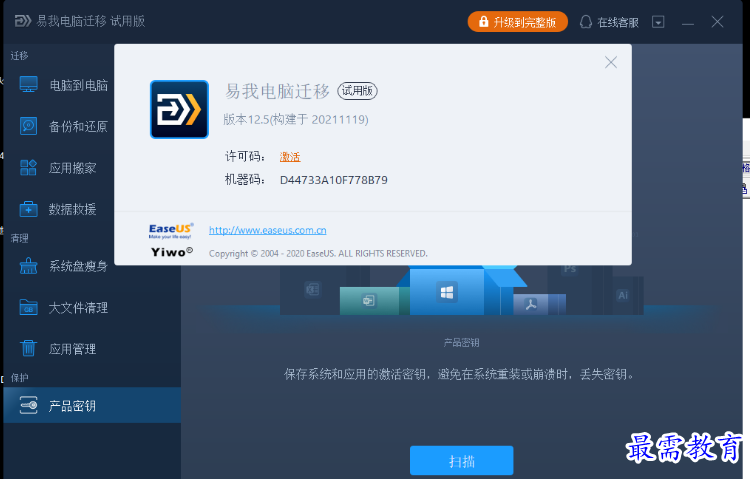750x479 pixels.
Task: Click the 机器码 label
Action: [x=245, y=179]
